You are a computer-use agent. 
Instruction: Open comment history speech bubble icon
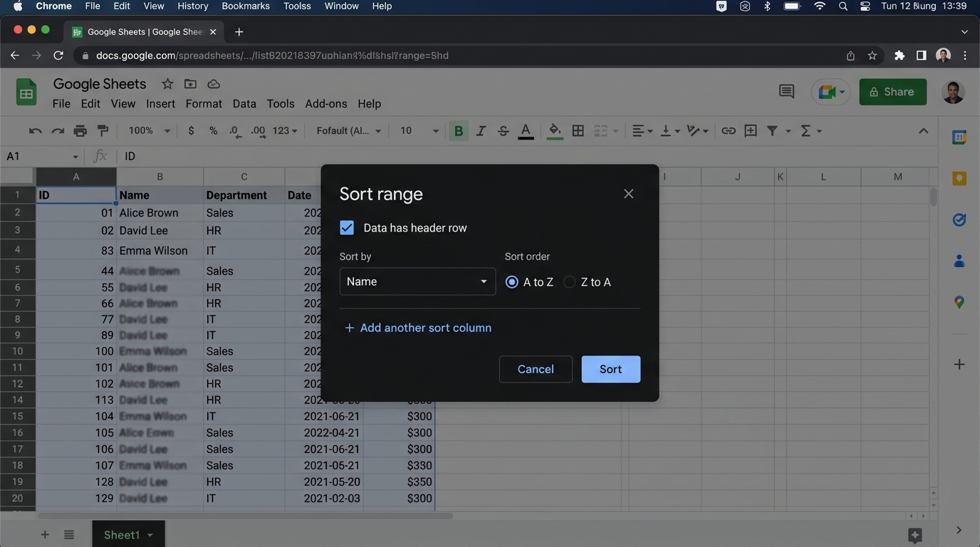click(x=786, y=91)
